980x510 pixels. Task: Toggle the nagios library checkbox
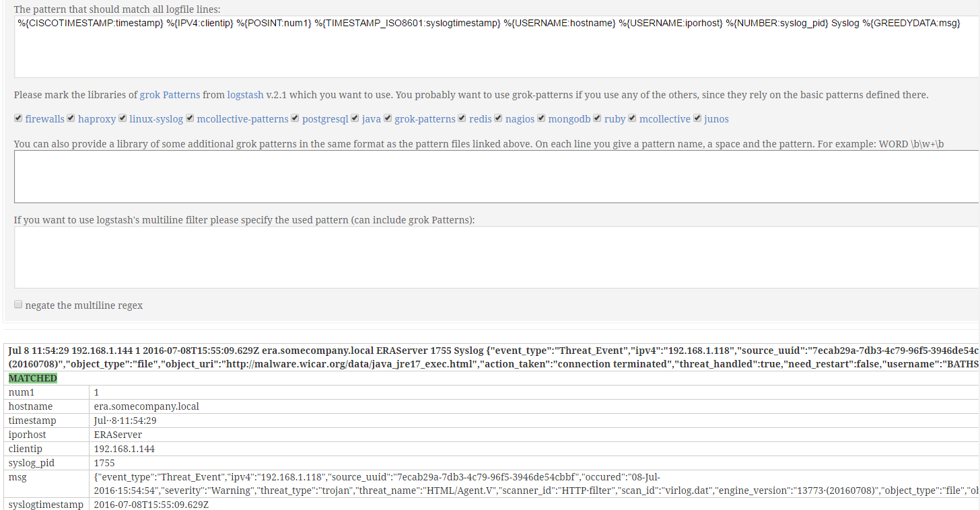pos(499,118)
